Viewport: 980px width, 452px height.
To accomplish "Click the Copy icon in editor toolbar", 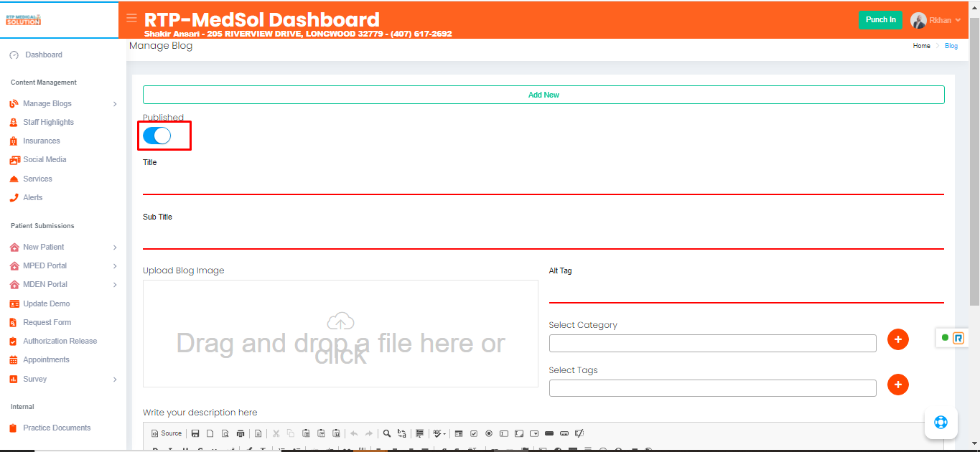I will (x=291, y=433).
